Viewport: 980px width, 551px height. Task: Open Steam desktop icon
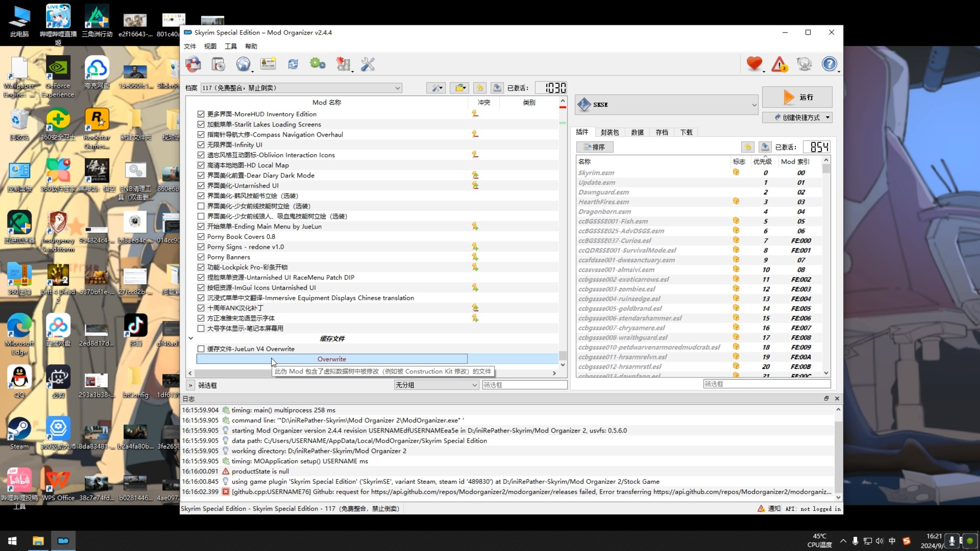[x=19, y=434]
